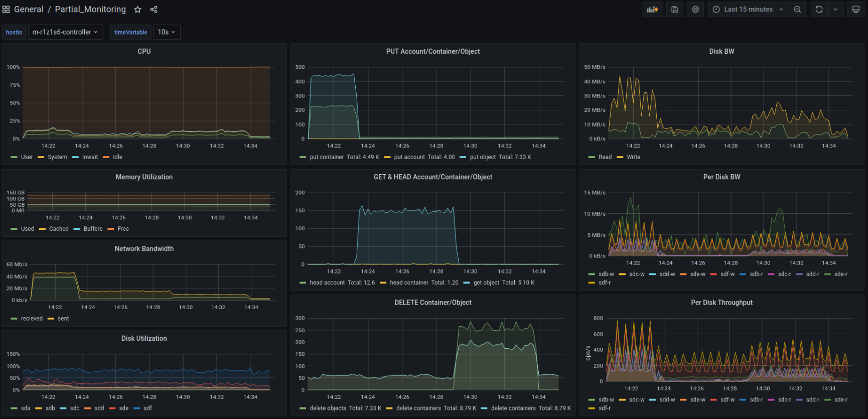This screenshot has height=419, width=868.
Task: Click the dashboards grid icon
Action: [6, 10]
